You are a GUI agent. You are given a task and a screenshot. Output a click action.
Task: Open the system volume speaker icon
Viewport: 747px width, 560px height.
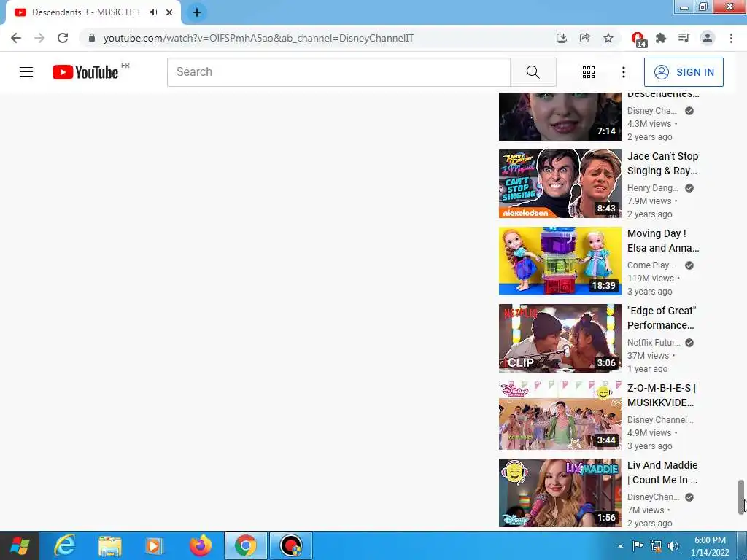[x=673, y=546]
